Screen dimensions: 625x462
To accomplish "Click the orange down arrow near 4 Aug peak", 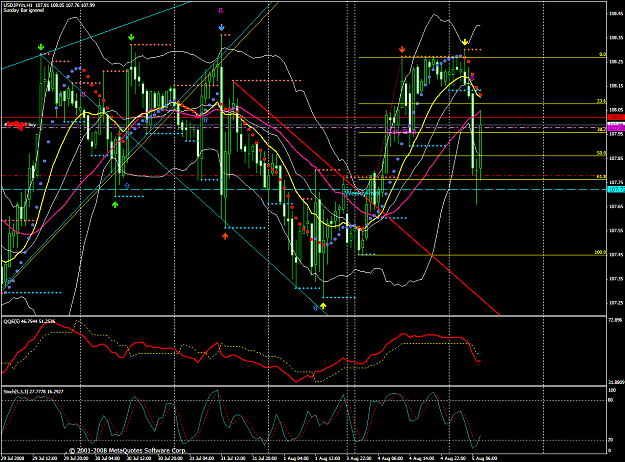I will [x=402, y=49].
